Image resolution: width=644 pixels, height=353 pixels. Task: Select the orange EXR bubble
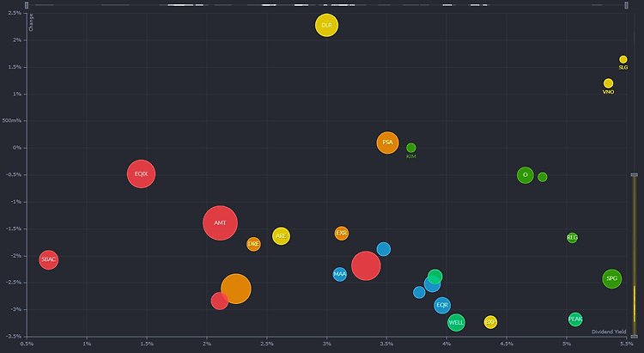tap(341, 233)
